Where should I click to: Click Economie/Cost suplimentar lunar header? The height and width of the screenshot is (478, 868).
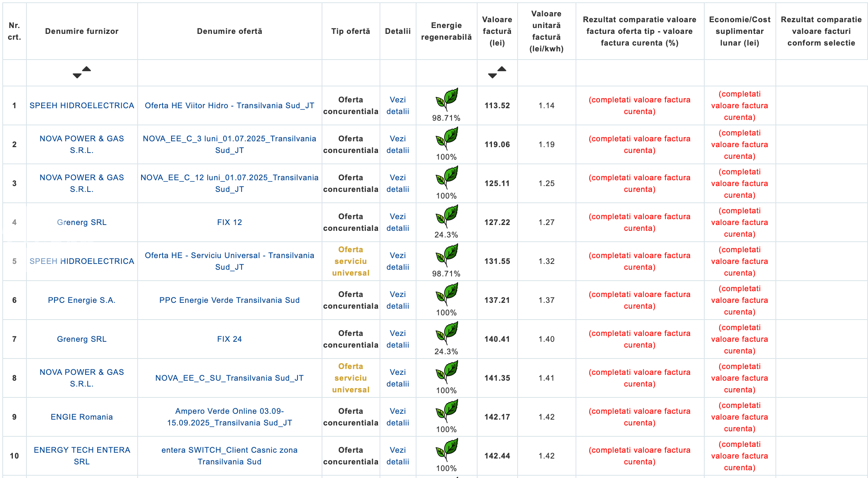pyautogui.click(x=740, y=31)
